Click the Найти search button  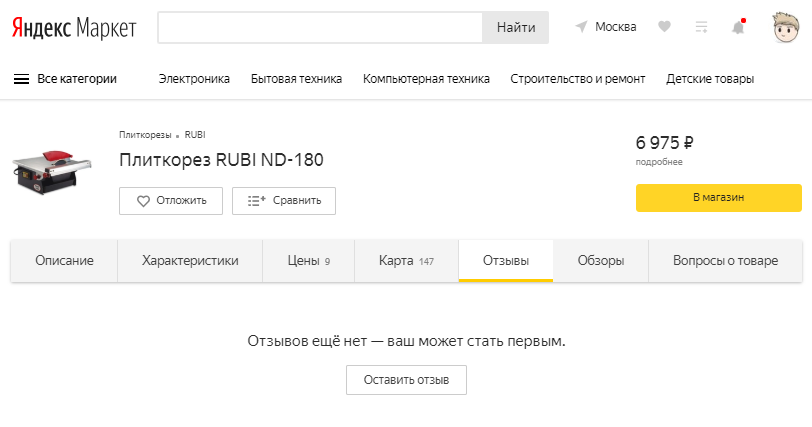[516, 27]
